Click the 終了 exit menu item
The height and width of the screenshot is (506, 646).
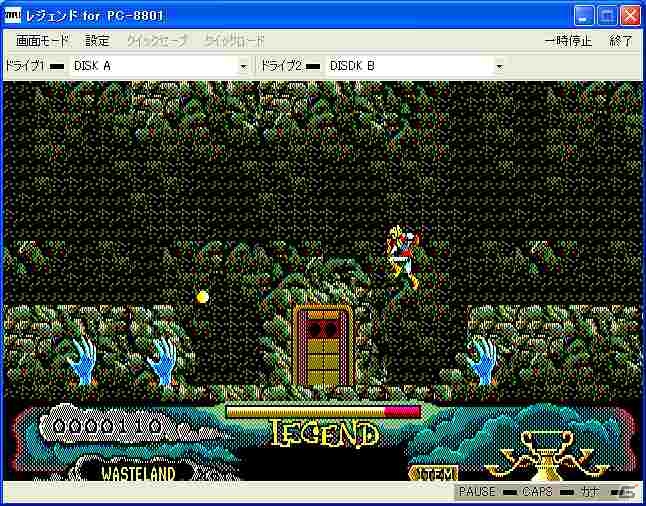click(621, 41)
